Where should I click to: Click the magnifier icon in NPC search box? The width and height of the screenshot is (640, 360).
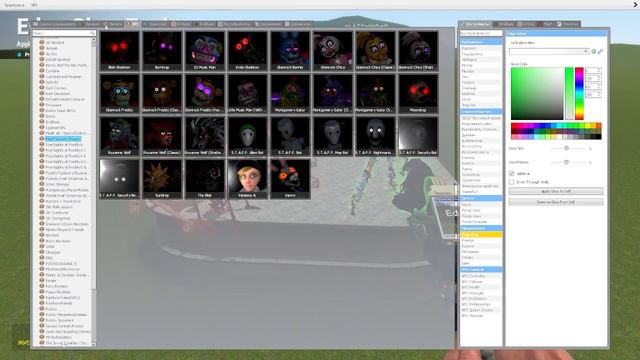point(93,33)
